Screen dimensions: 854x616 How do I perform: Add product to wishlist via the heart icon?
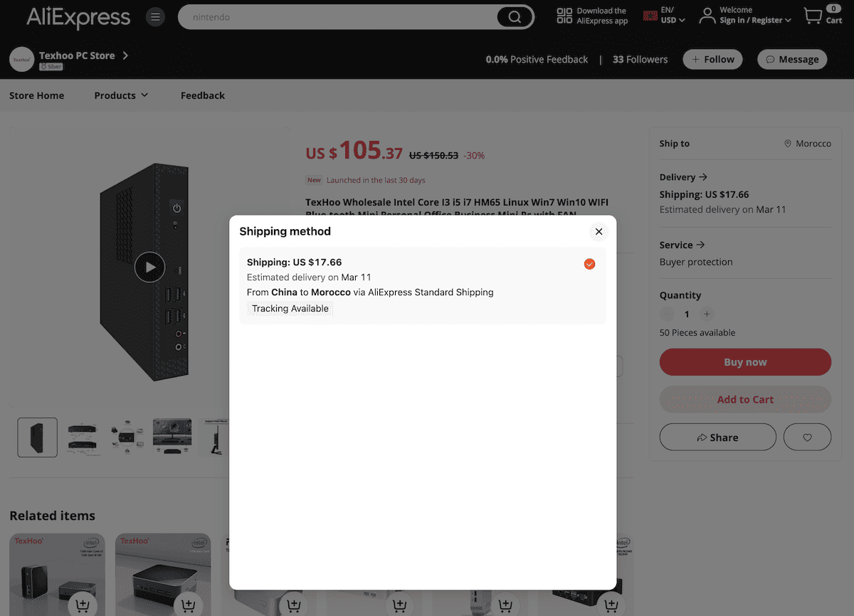[x=807, y=437]
